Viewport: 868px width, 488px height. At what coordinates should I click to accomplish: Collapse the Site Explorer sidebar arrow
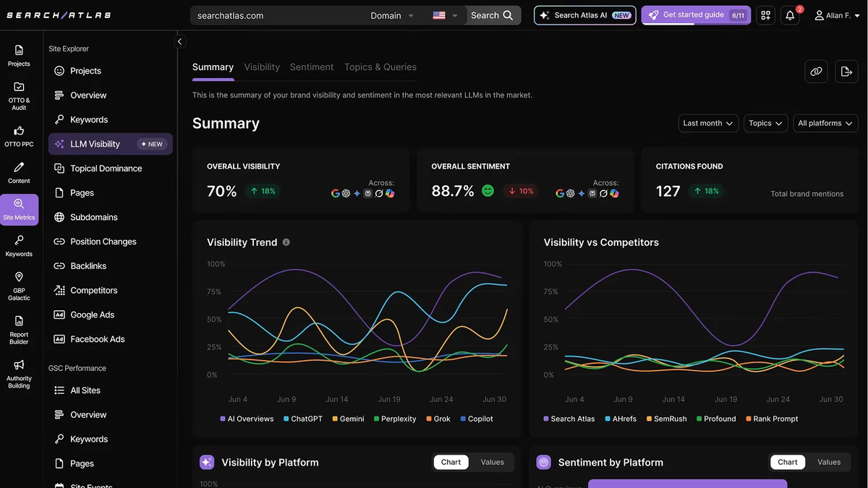click(x=180, y=42)
